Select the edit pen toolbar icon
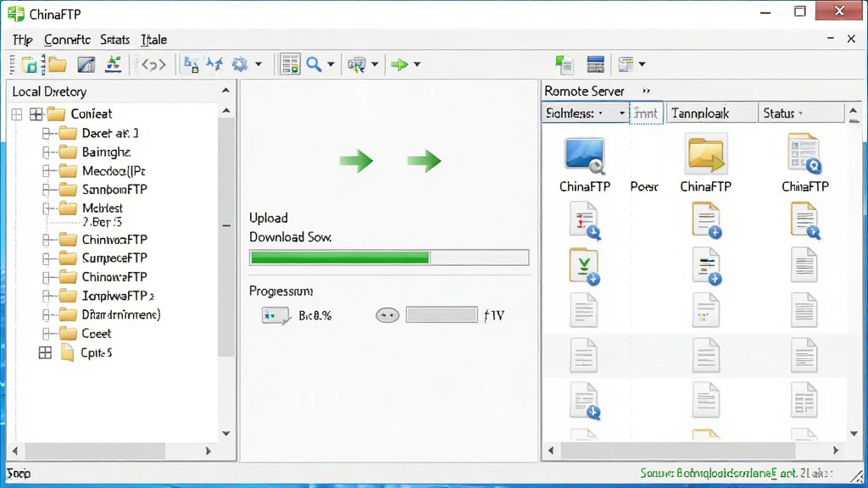Viewport: 868px width, 488px height. [86, 64]
